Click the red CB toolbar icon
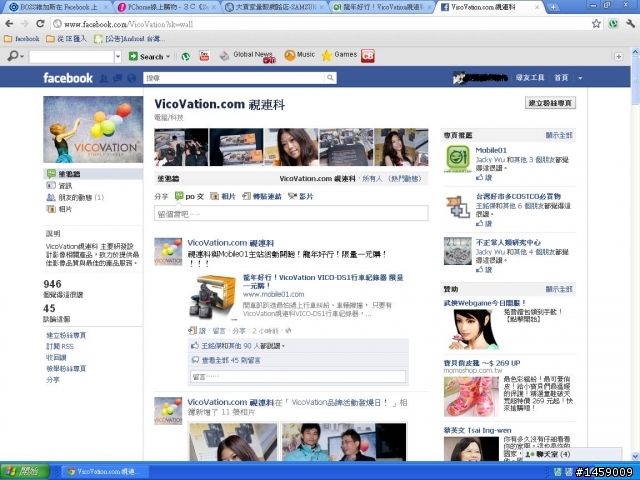640x480 pixels. coord(368,56)
